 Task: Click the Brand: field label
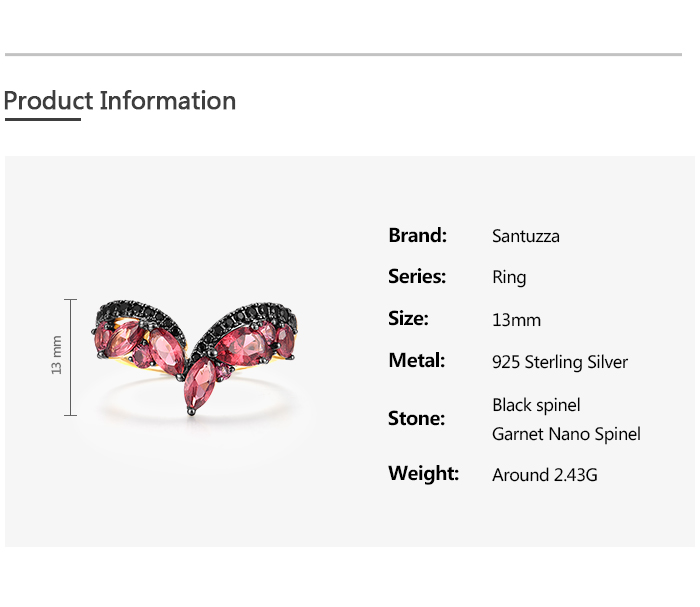click(x=417, y=236)
